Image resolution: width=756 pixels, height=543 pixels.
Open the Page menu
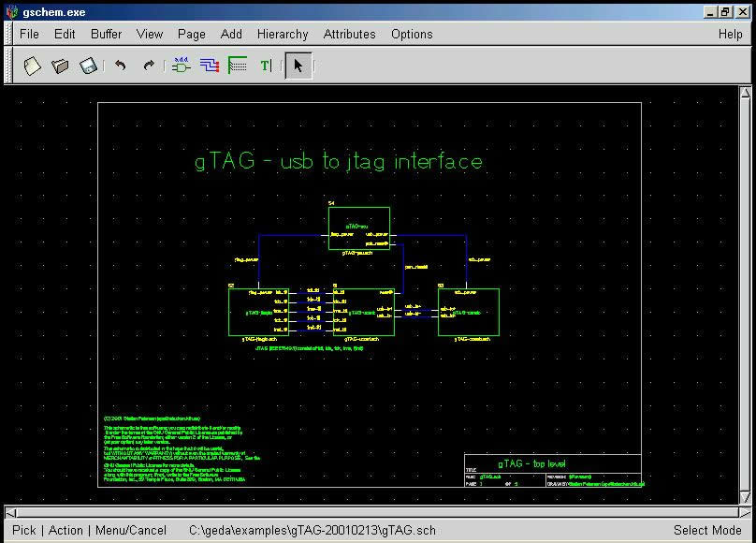click(192, 35)
